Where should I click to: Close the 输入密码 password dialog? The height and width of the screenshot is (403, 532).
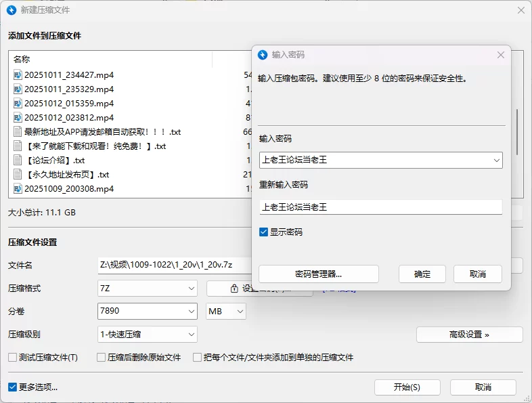tap(501, 55)
